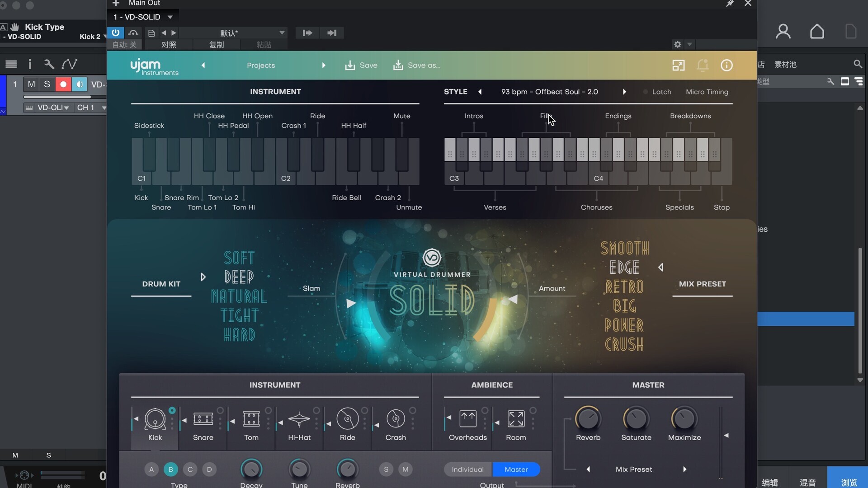Image resolution: width=868 pixels, height=488 pixels.
Task: Toggle the plugin power bypass button
Action: pos(116,33)
